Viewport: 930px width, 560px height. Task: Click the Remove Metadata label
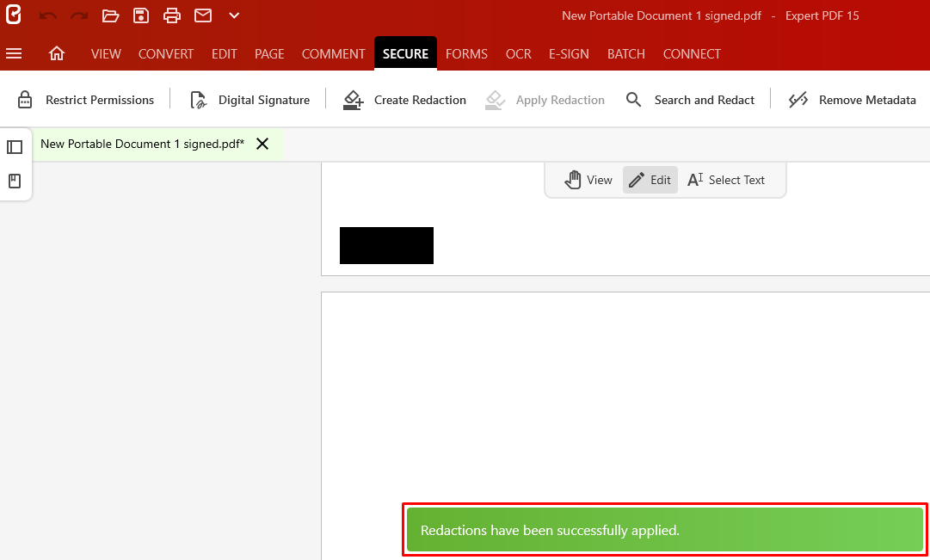pos(867,101)
